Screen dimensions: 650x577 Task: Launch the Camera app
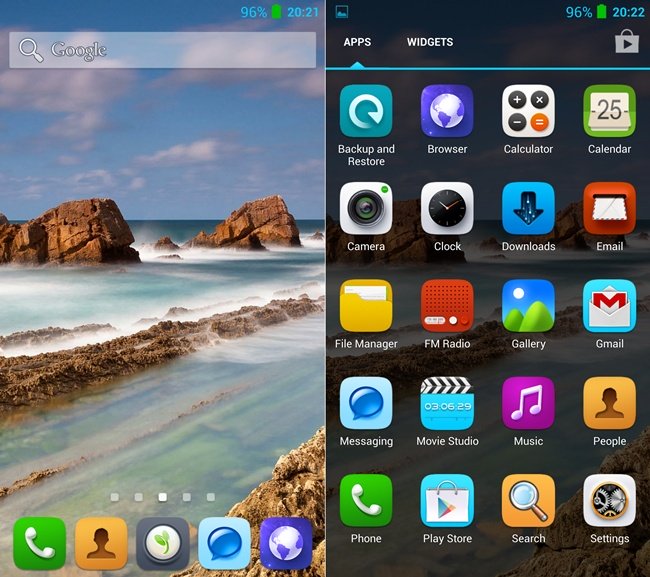point(366,208)
